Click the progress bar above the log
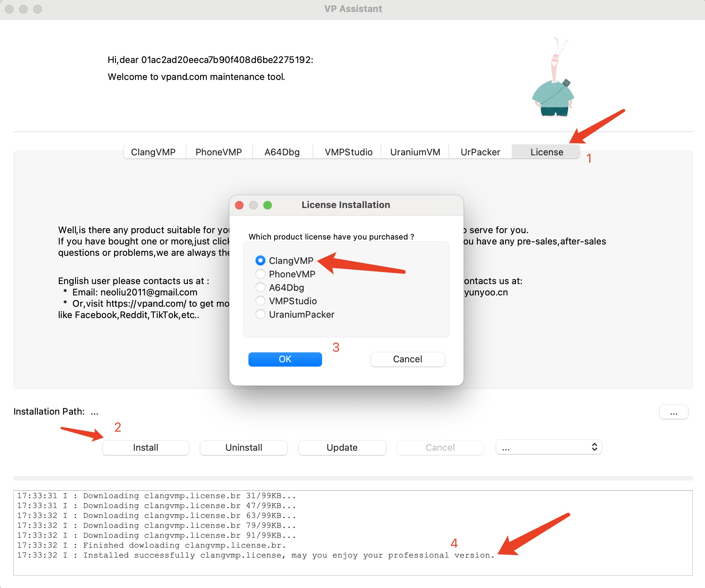 point(353,478)
